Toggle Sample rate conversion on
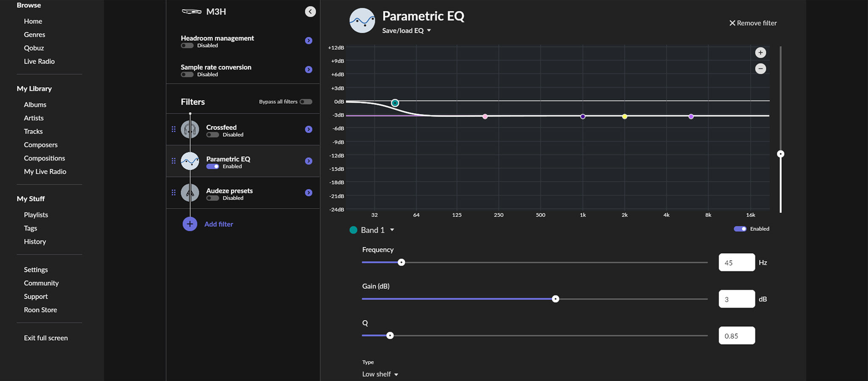Image resolution: width=868 pixels, height=381 pixels. click(x=187, y=75)
